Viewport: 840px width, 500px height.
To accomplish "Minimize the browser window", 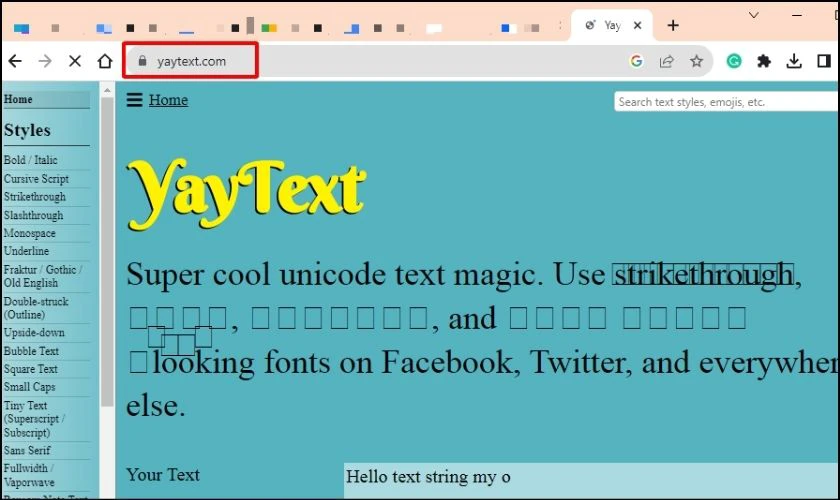I will pos(797,15).
